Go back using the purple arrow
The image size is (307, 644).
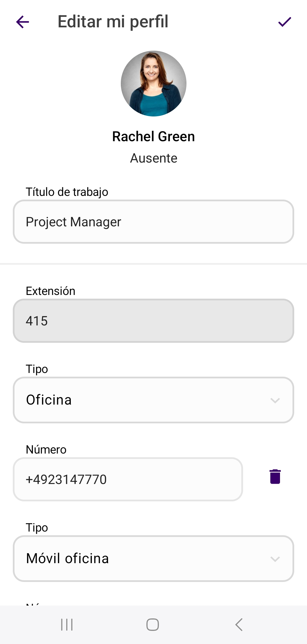[x=23, y=22]
